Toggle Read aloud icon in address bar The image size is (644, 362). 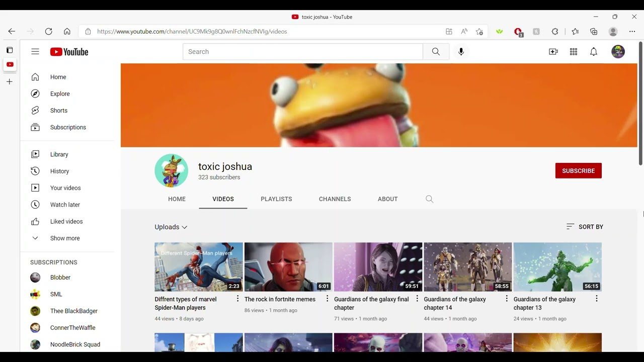(464, 31)
